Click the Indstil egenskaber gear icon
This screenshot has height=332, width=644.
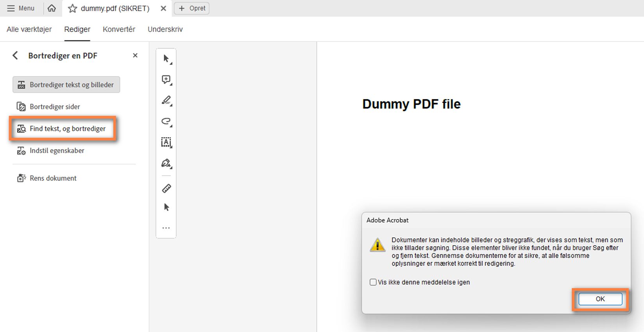pos(21,151)
